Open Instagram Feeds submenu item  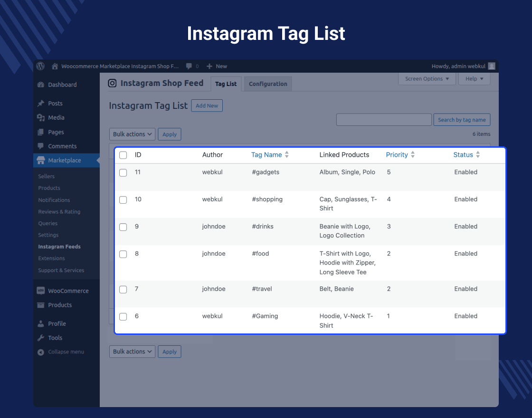[59, 247]
